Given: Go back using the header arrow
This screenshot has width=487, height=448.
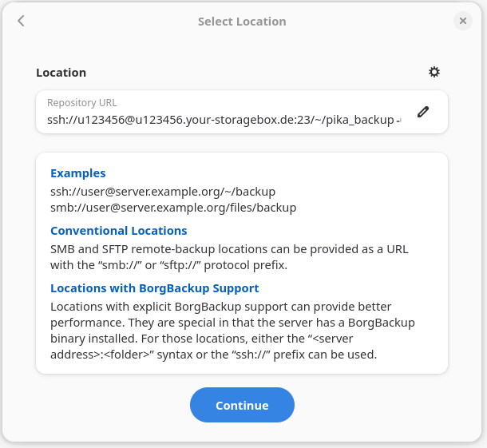Looking at the screenshot, I should tap(22, 22).
